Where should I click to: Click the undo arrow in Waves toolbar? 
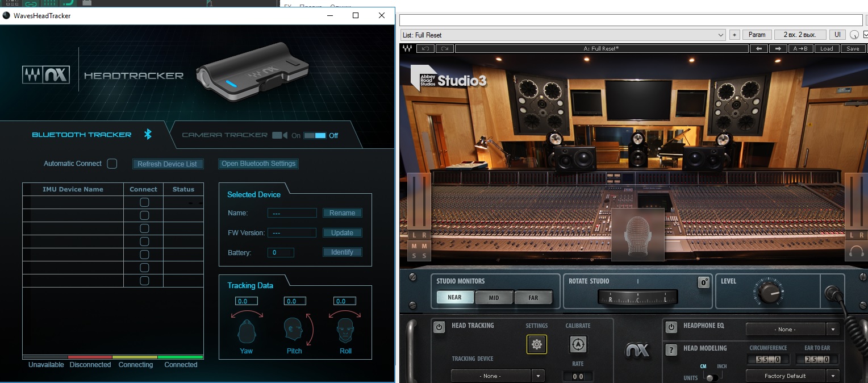pyautogui.click(x=425, y=49)
